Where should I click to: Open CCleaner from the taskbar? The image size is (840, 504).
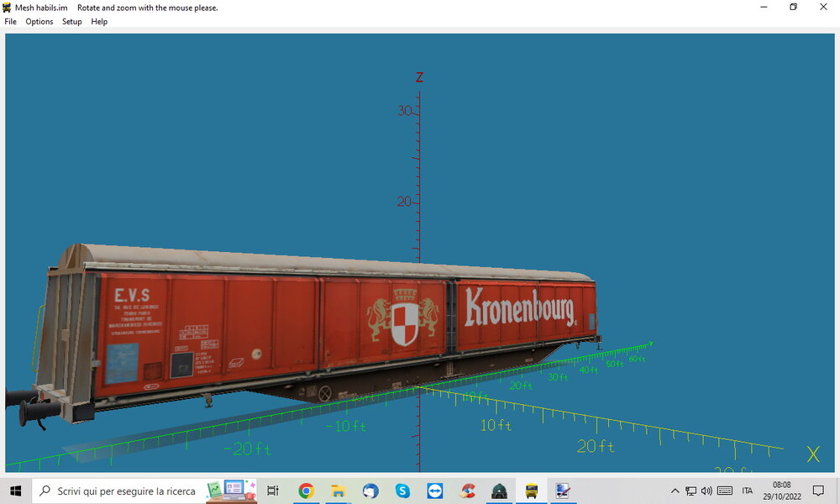(x=467, y=491)
